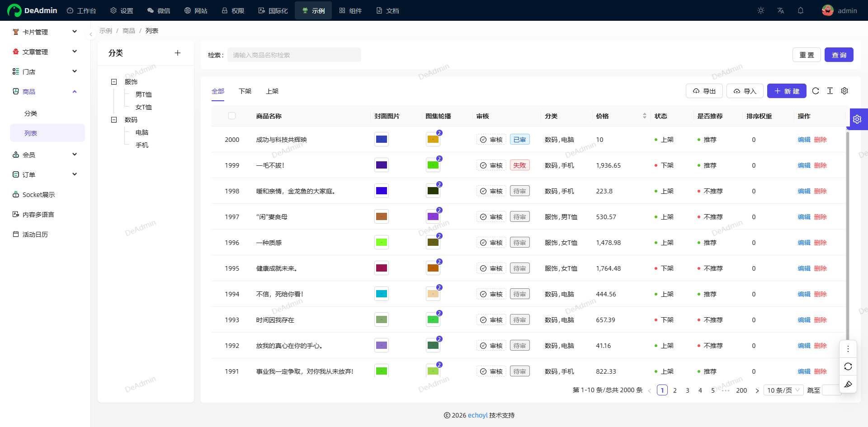868x427 pixels.
Task: Collapse the 数码 category tree node
Action: 114,120
